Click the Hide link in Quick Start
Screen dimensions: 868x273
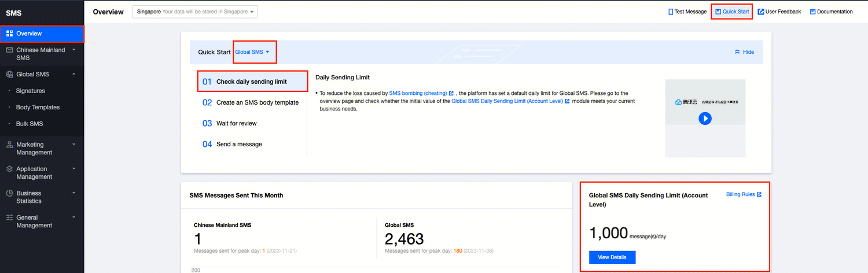pyautogui.click(x=748, y=52)
